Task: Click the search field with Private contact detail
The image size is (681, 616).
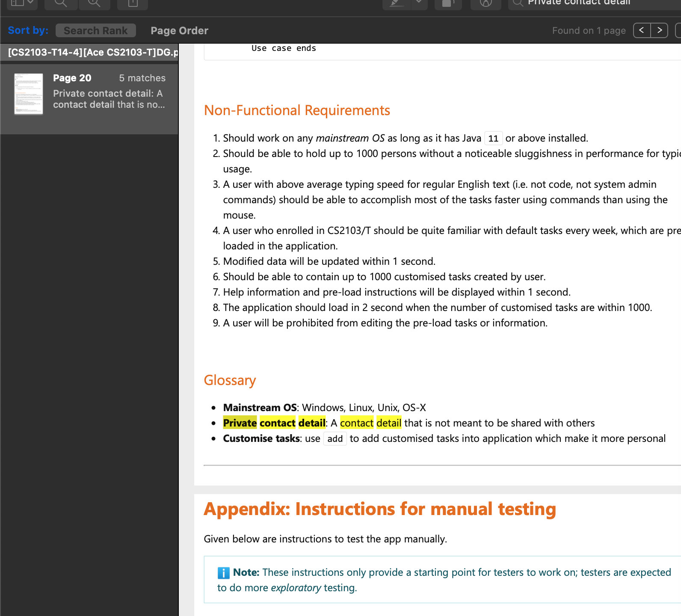Action: coord(595,3)
